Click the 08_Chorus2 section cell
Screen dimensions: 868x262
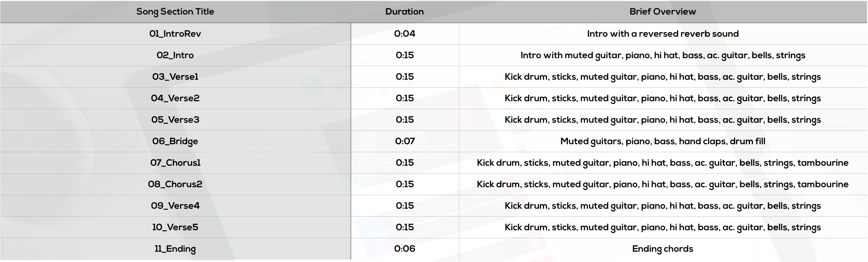[175, 184]
